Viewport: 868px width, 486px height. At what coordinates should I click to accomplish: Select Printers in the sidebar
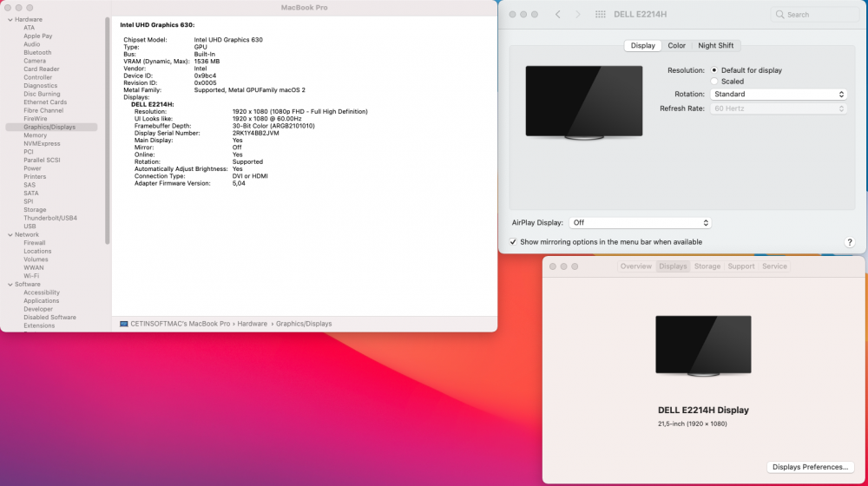tap(35, 176)
